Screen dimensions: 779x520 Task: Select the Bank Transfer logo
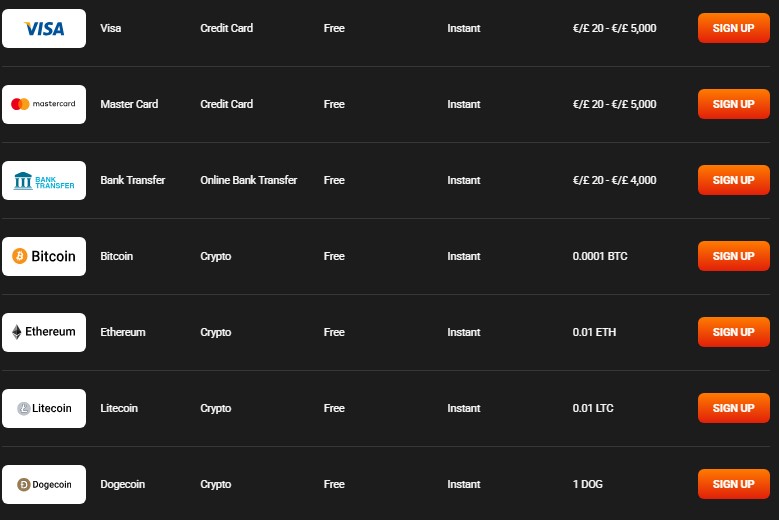click(x=44, y=180)
